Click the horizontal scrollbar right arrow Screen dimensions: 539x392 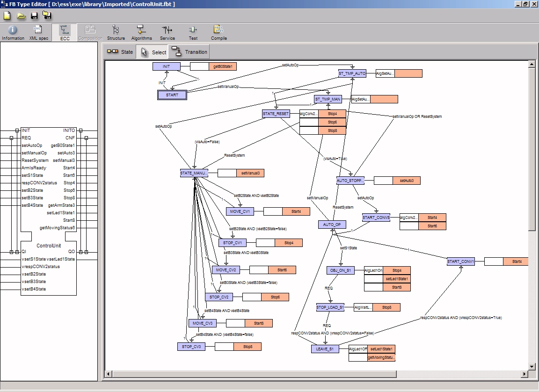pyautogui.click(x=524, y=374)
